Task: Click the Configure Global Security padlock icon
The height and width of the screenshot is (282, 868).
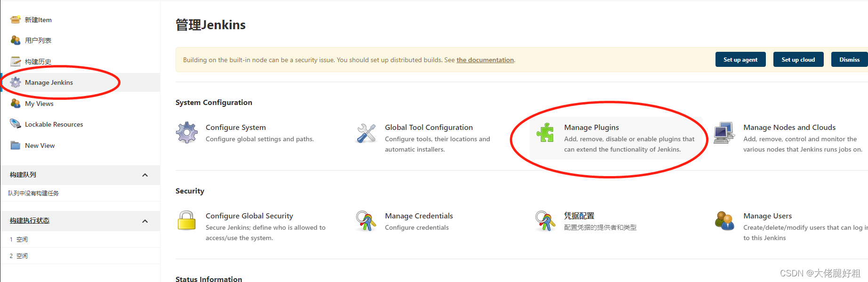Action: (187, 220)
